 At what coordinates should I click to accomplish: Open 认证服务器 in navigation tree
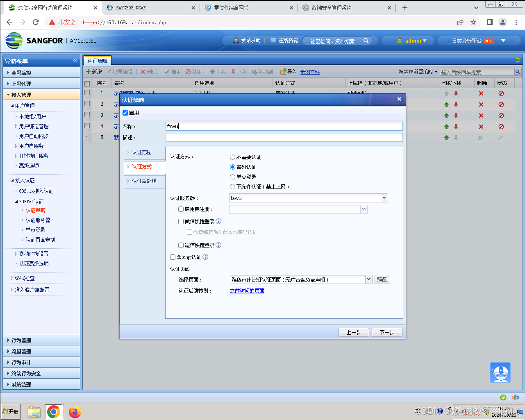(x=38, y=220)
